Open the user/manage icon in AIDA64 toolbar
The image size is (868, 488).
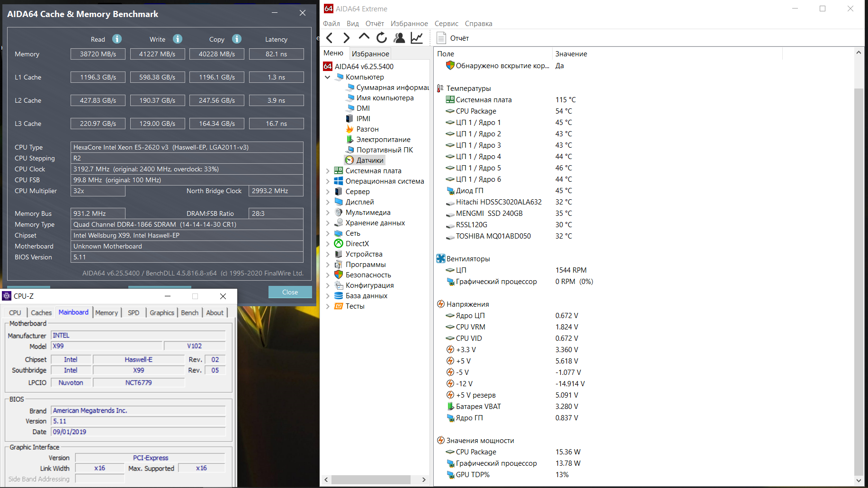pos(399,38)
